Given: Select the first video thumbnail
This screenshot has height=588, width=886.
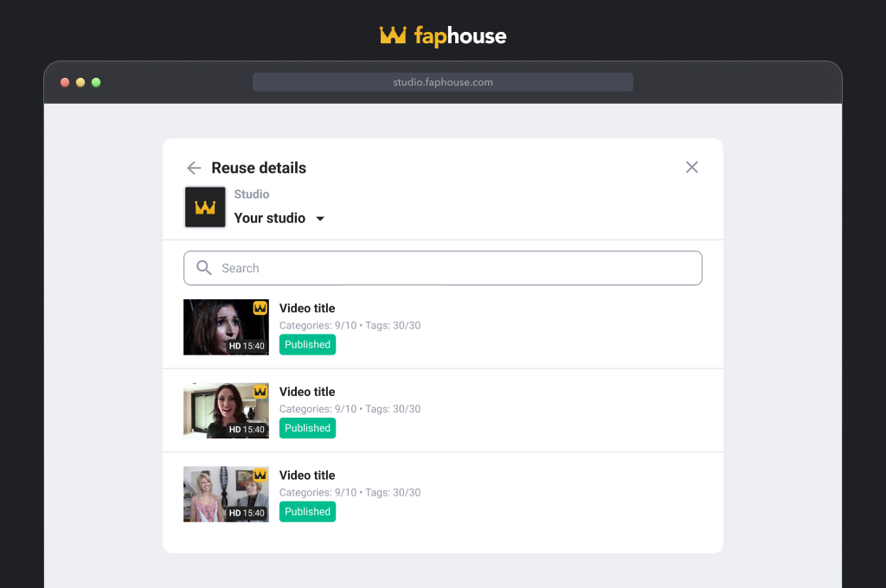Looking at the screenshot, I should coord(226,327).
